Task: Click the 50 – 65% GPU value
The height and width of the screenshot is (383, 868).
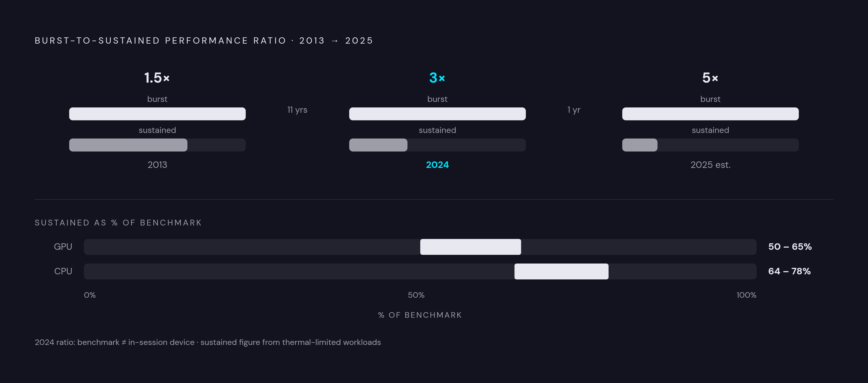Action: tap(790, 247)
